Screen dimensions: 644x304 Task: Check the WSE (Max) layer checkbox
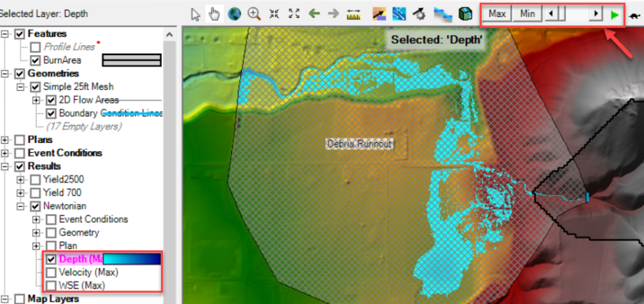click(52, 285)
